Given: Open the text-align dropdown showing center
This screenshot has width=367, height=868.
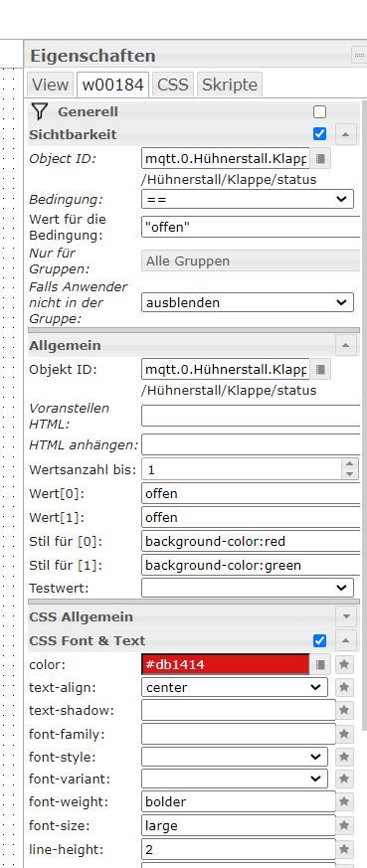Looking at the screenshot, I should 235,687.
